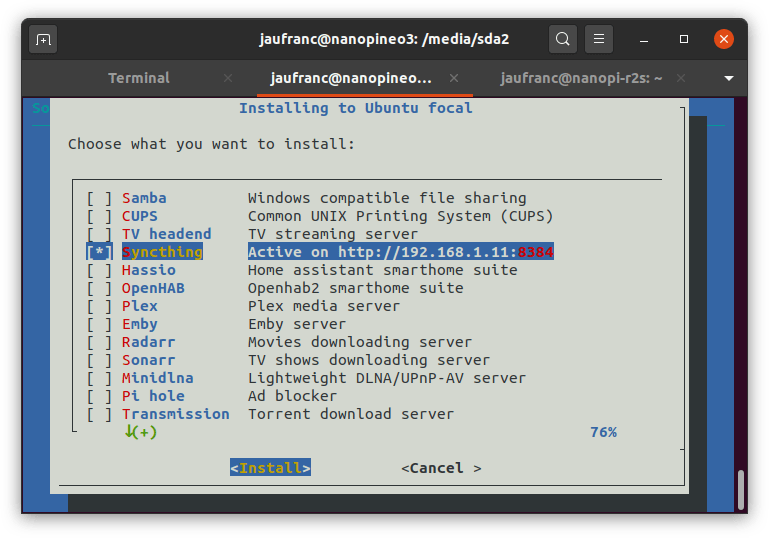The width and height of the screenshot is (769, 538).
Task: Toggle the Minidlna checkbox
Action: tap(100, 378)
